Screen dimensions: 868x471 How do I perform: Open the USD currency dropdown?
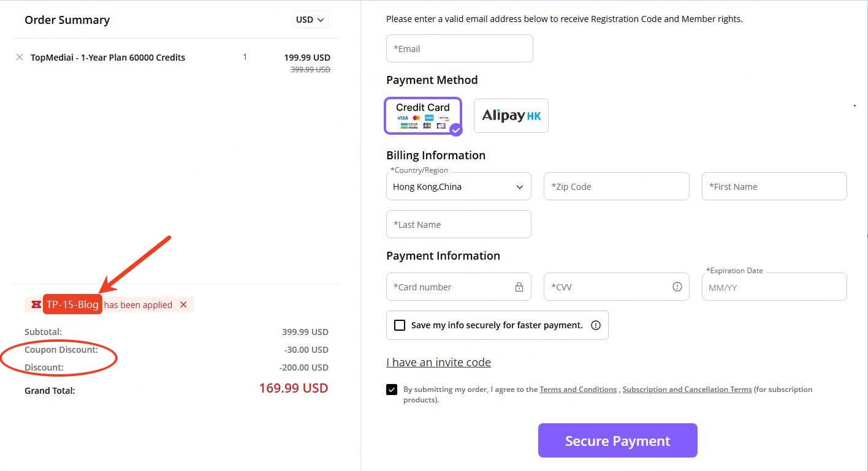click(310, 19)
